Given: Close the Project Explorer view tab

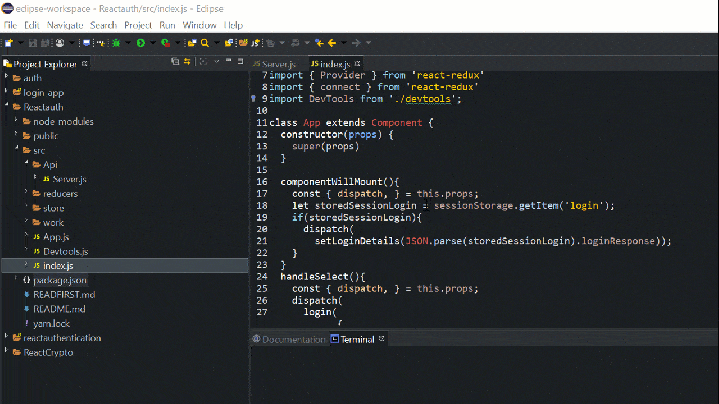Looking at the screenshot, I should tap(85, 64).
